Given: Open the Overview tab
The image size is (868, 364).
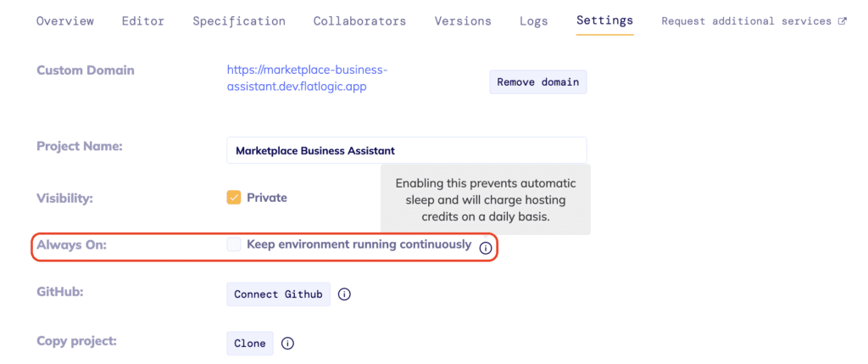Looking at the screenshot, I should click(x=65, y=21).
